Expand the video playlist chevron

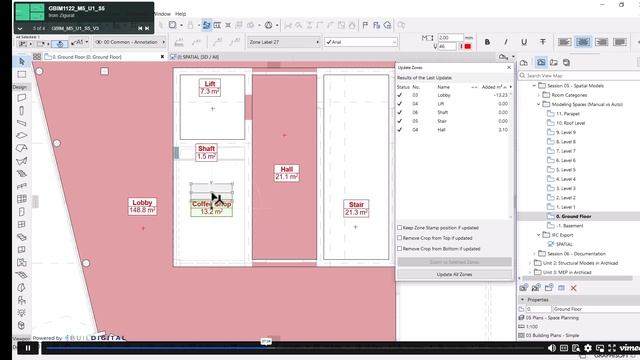20,29
